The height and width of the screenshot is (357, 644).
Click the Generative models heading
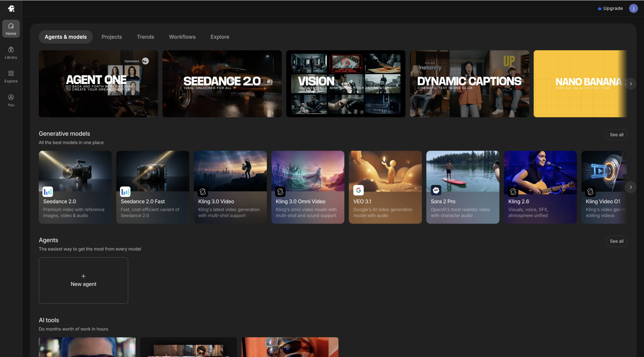coord(64,134)
